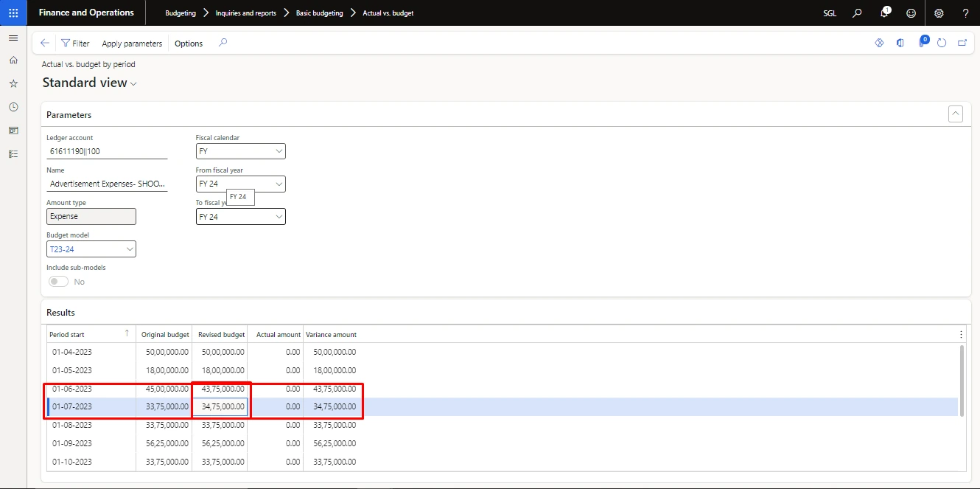Click Finance and Operations title
The width and height of the screenshot is (980, 489).
[86, 13]
